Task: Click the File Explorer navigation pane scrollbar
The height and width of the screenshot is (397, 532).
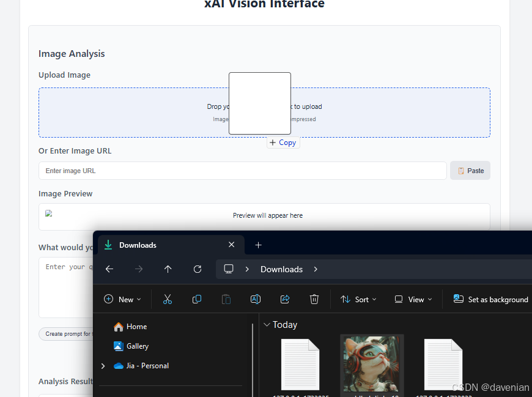Action: [253, 360]
